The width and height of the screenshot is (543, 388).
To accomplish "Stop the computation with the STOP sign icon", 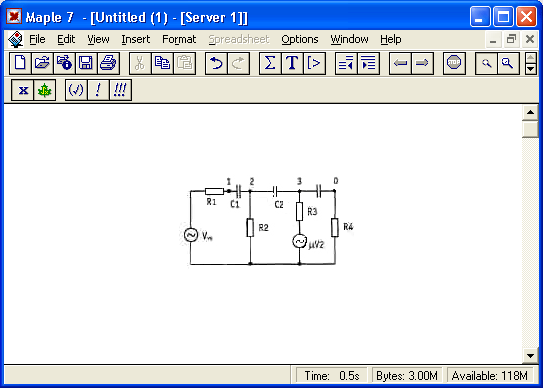I will [x=454, y=63].
